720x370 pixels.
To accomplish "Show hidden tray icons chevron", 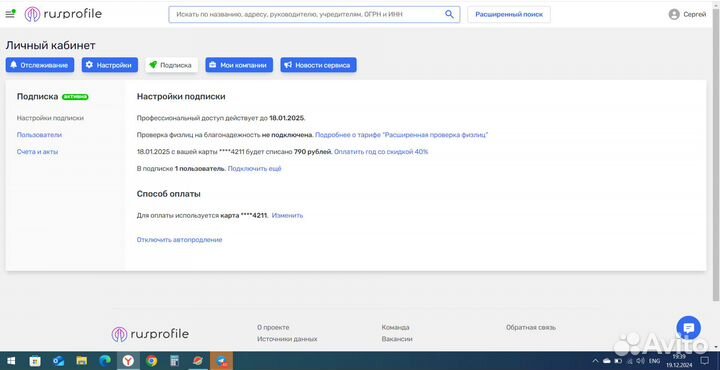I will [596, 361].
